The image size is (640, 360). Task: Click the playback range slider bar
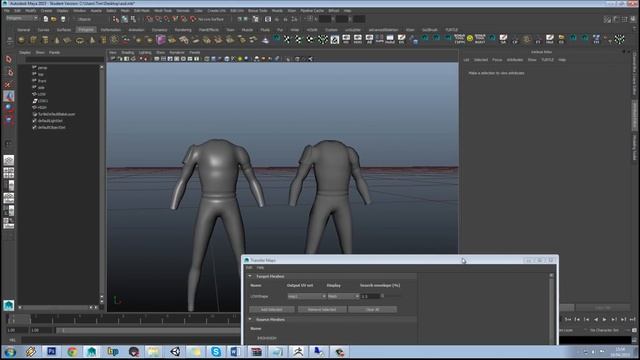point(149,330)
